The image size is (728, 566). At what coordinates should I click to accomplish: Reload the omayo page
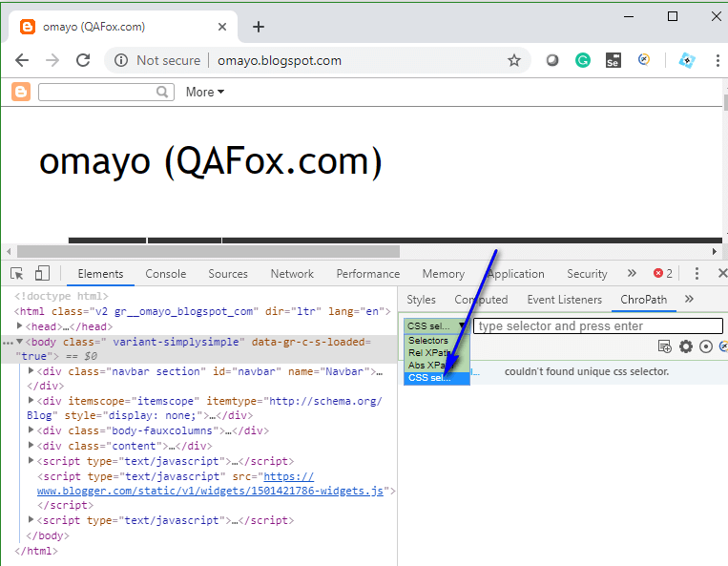point(83,60)
